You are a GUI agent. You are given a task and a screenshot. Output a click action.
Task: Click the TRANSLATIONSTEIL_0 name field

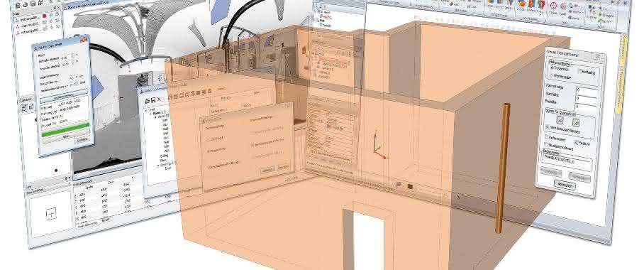point(568,159)
